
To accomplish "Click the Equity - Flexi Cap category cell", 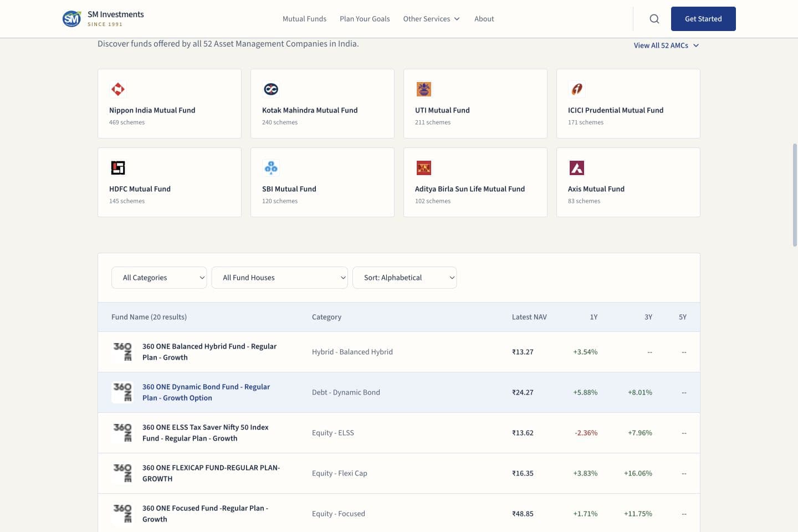I will (x=340, y=473).
